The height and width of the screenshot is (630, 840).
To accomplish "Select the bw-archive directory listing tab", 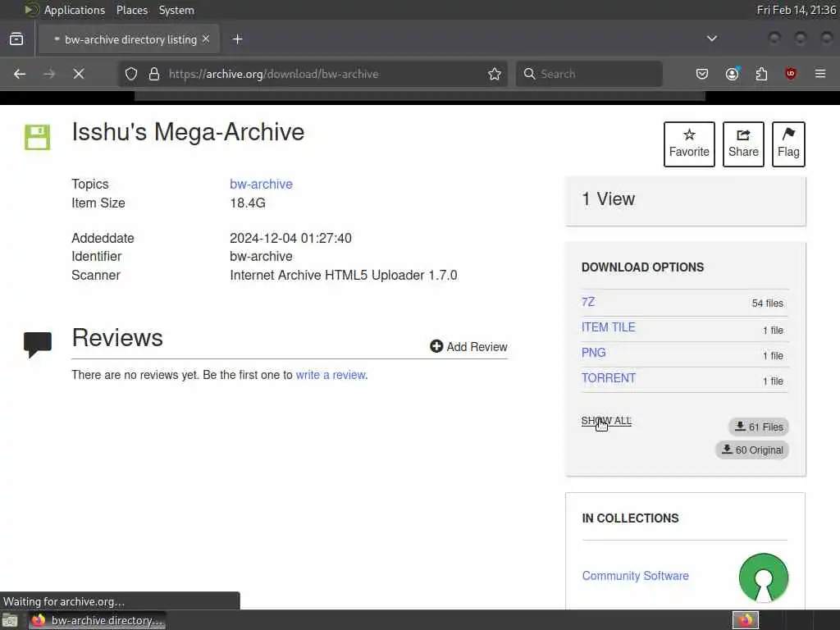I will point(129,39).
